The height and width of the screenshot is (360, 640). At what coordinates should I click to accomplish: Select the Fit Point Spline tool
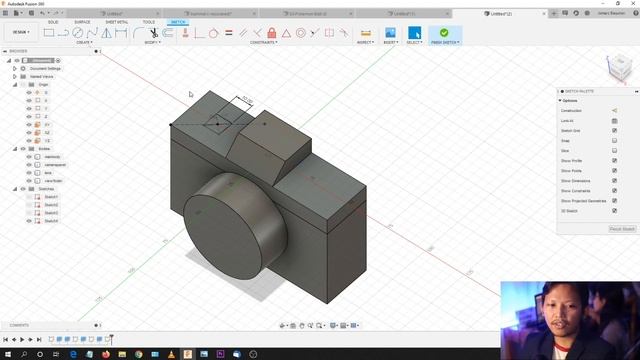(92, 33)
